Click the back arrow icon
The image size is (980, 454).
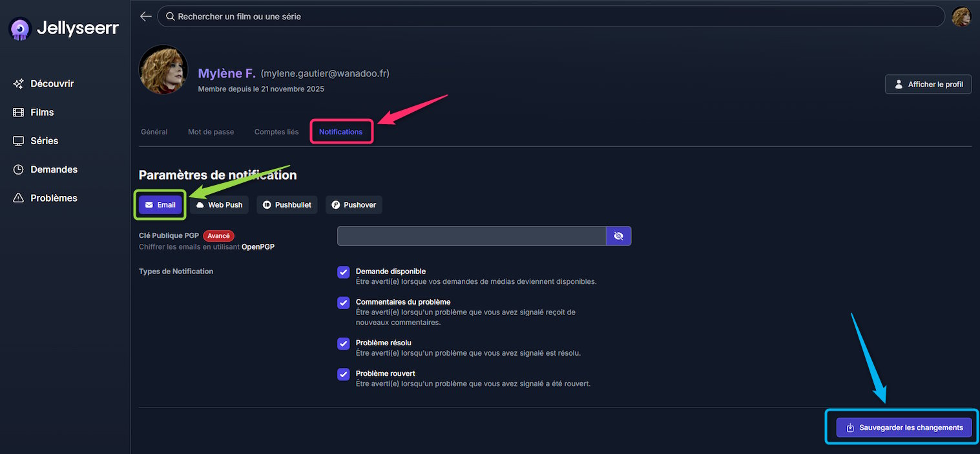point(146,16)
